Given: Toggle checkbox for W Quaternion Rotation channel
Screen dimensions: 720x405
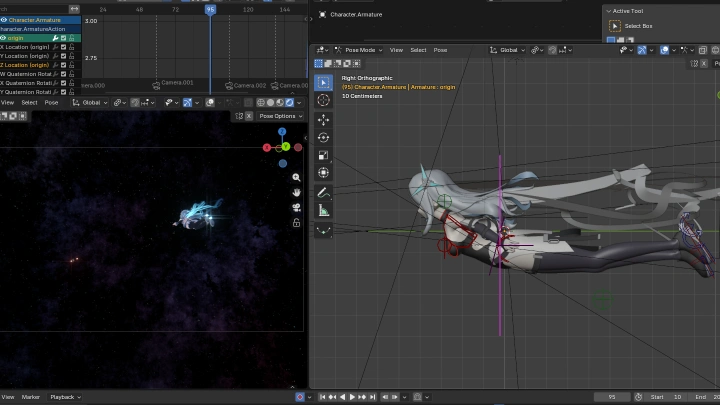Looking at the screenshot, I should (64, 74).
